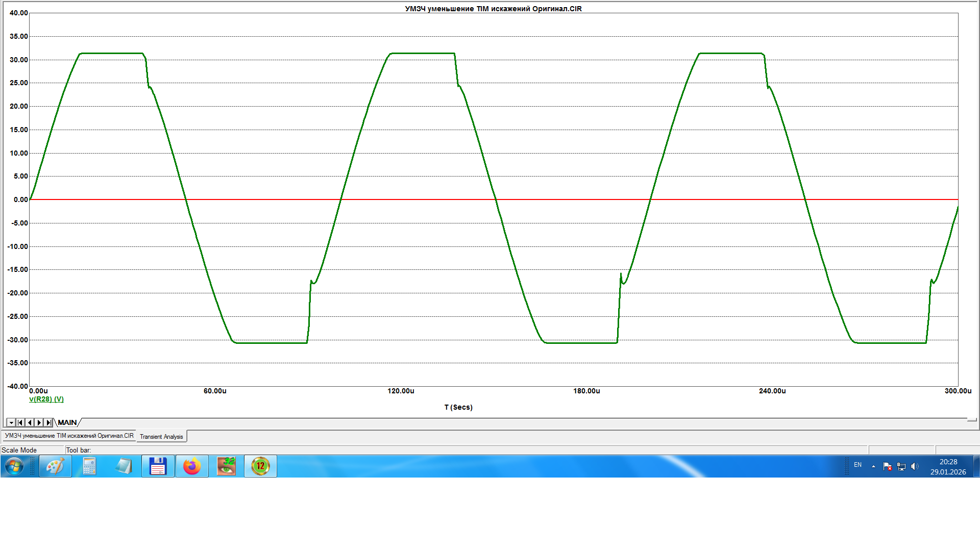Open the green-eye 32 taskbar app
The width and height of the screenshot is (980, 551).
[x=226, y=466]
